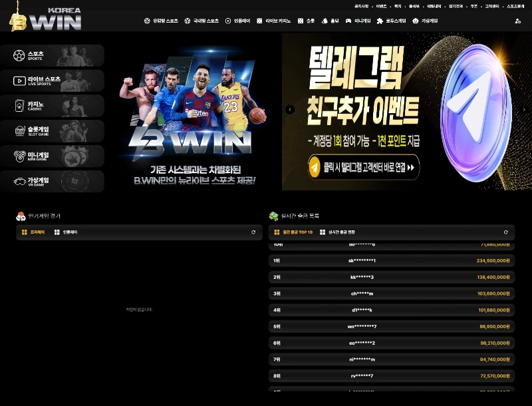Click the gamepad icon beside 미니게임
Image resolution: width=532 pixels, height=406 pixels.
click(x=348, y=21)
